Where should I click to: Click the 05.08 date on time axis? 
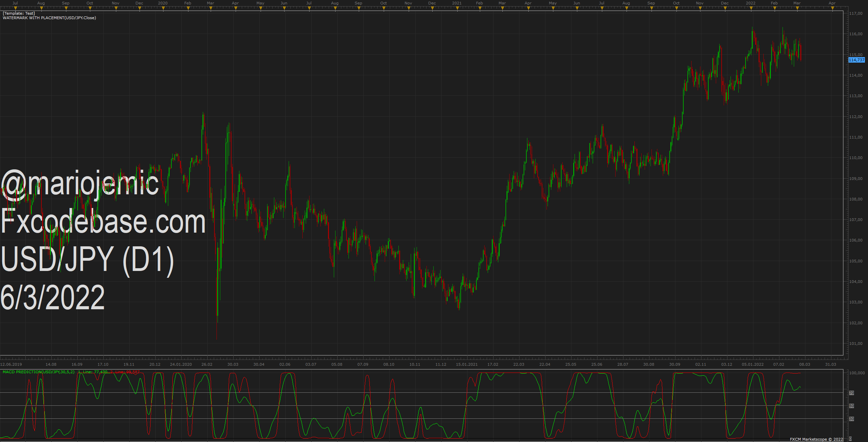click(x=337, y=364)
